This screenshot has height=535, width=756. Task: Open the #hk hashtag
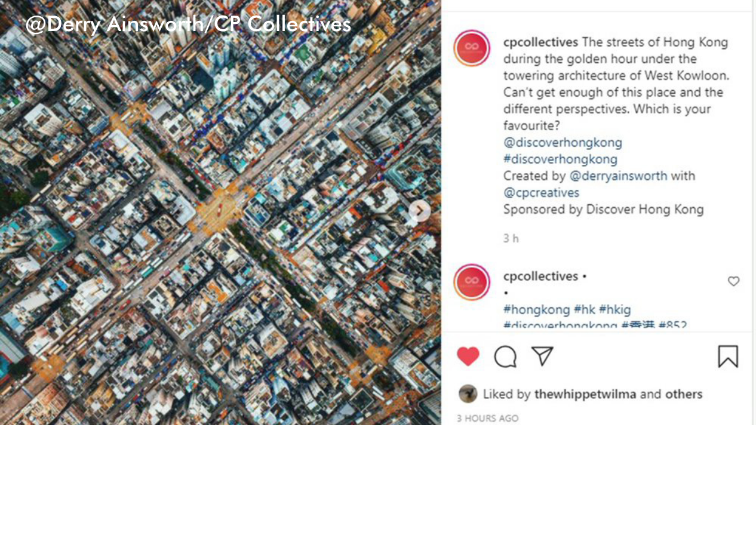(585, 310)
